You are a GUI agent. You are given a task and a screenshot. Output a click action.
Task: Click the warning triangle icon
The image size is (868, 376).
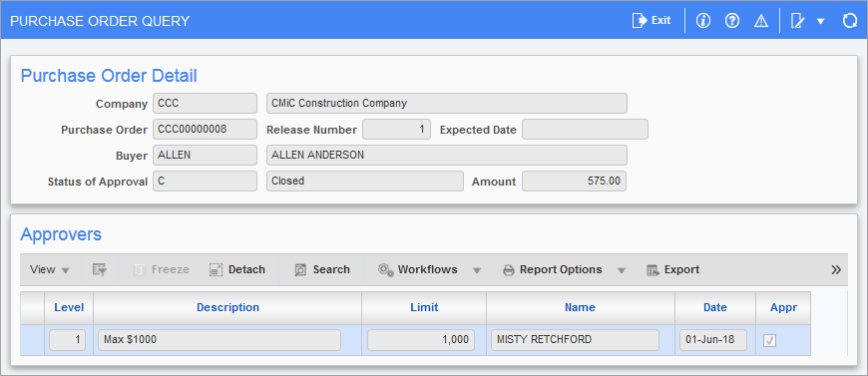761,21
